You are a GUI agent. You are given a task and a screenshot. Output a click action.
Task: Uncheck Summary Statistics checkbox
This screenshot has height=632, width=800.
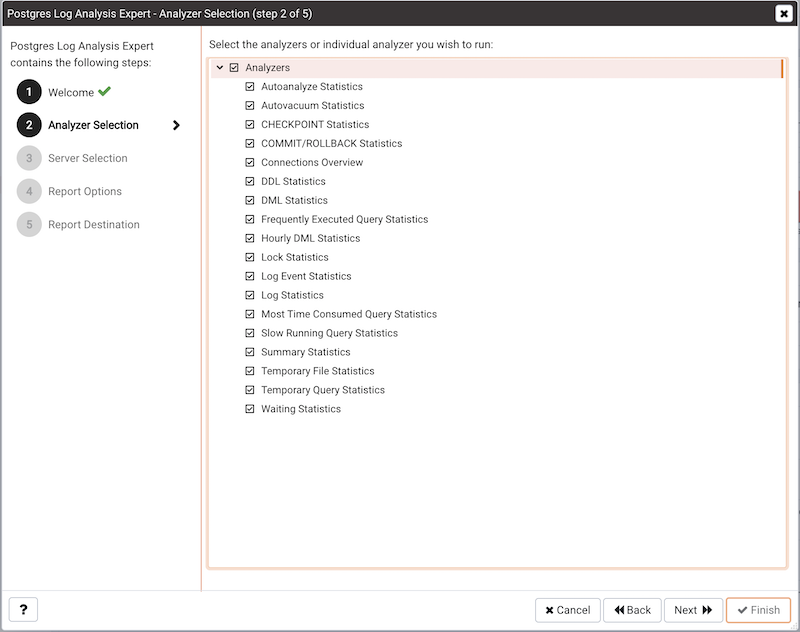coord(249,352)
